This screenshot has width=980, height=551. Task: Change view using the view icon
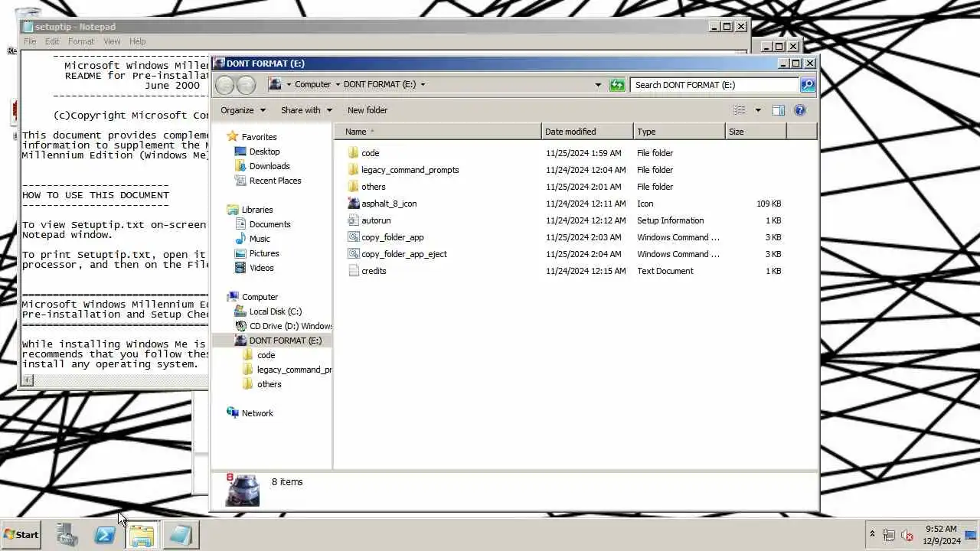[x=739, y=110]
